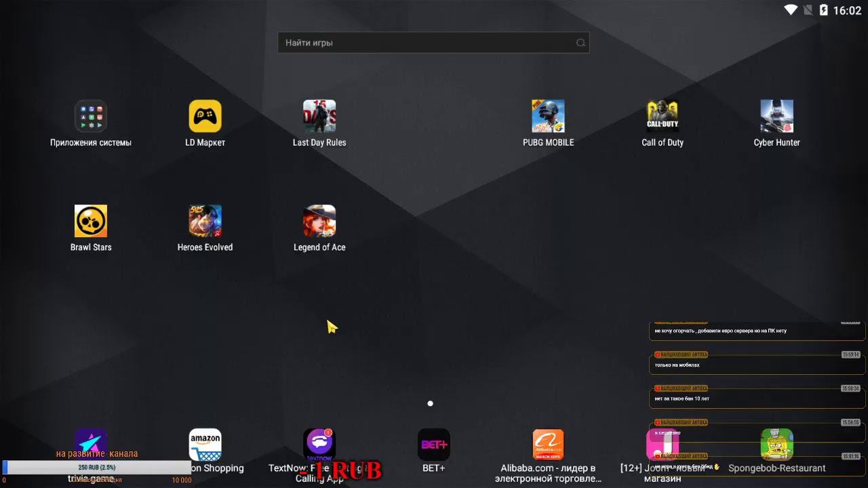Launch the LD Маркет gamepad icon
868x488 pixels.
(x=205, y=117)
